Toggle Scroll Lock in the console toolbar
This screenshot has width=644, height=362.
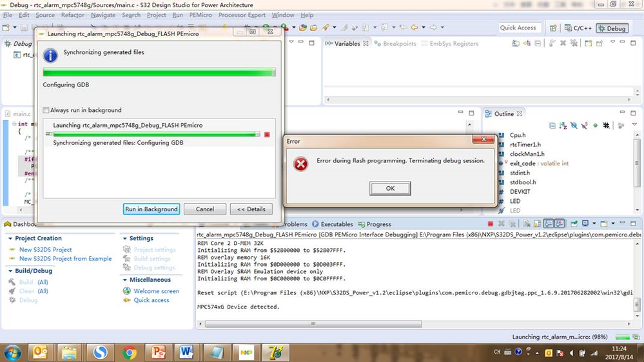pyautogui.click(x=537, y=224)
